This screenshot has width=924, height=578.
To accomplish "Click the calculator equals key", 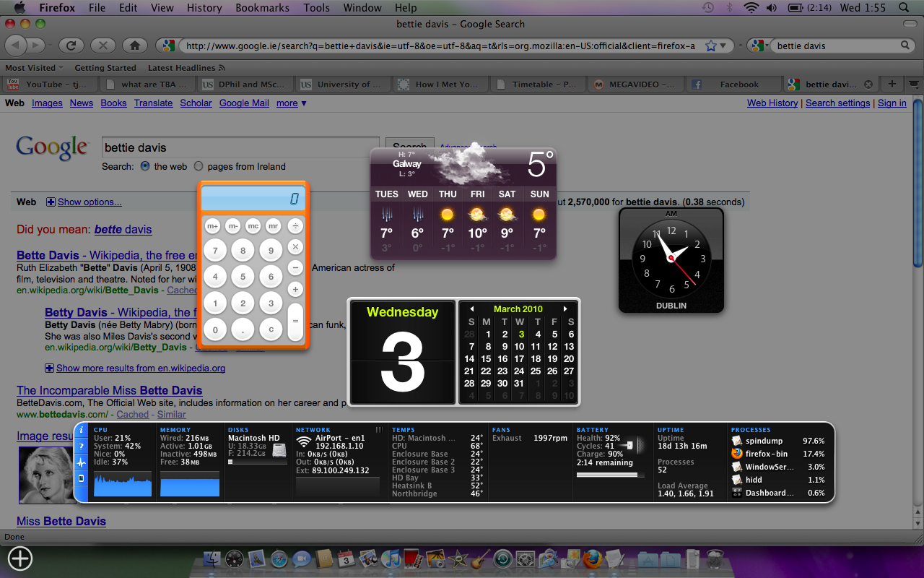I will click(x=295, y=322).
